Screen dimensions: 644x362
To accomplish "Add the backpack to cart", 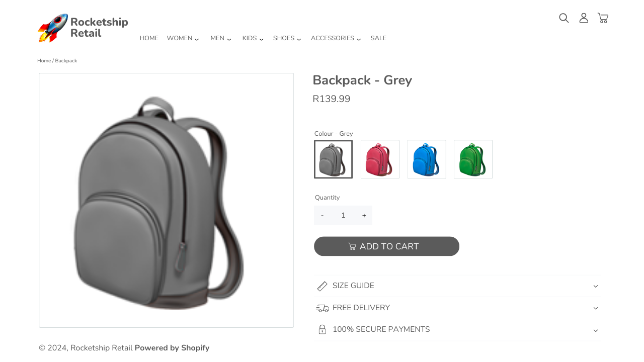I will (386, 246).
